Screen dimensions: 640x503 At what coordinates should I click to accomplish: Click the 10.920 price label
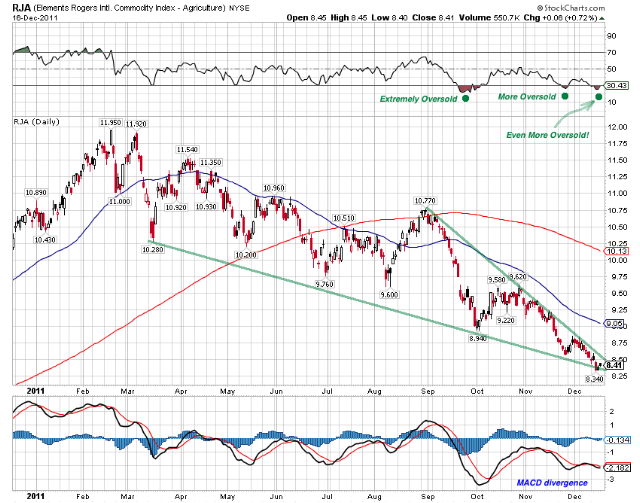click(x=176, y=207)
